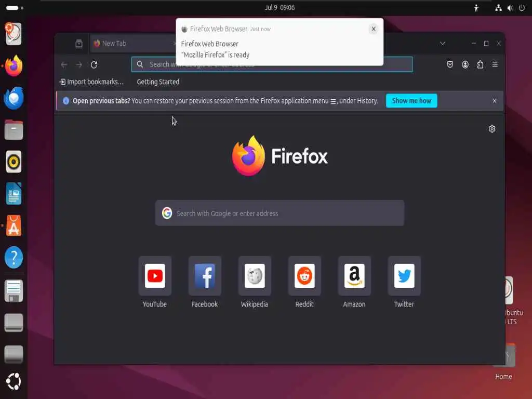
Task: Open the Help icon in the dock
Action: coord(14,258)
